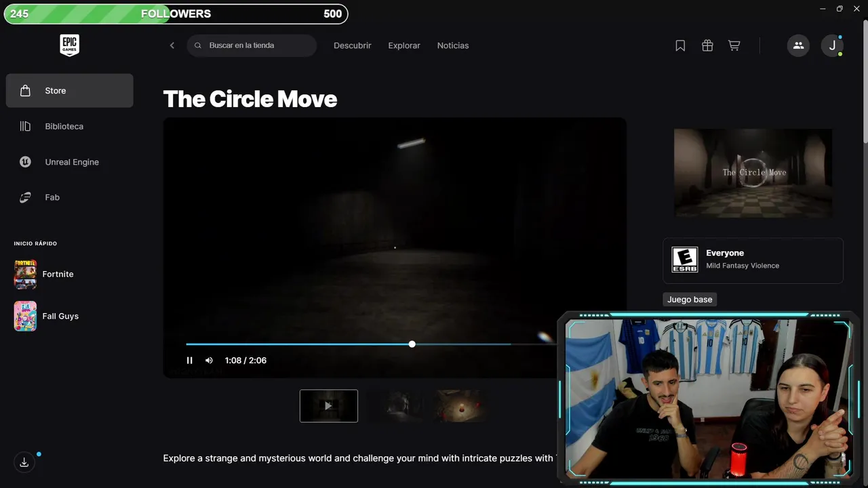Click the Epic Games logo
The height and width of the screenshot is (488, 868).
click(x=69, y=45)
